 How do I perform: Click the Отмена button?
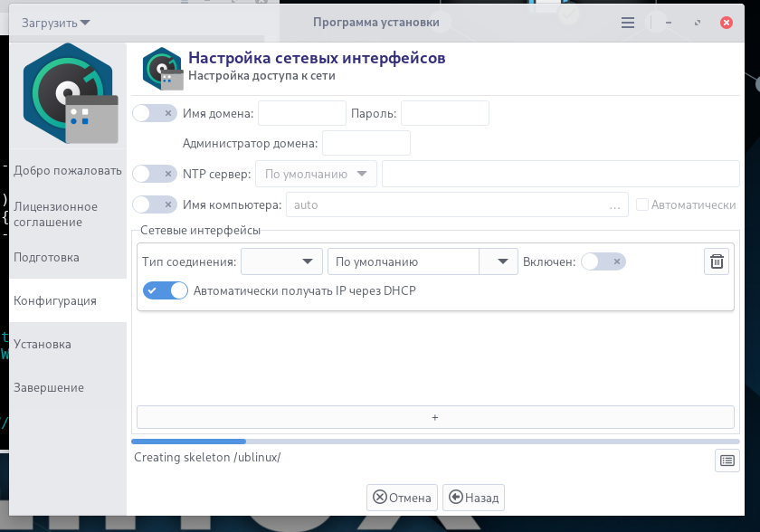pyautogui.click(x=402, y=498)
